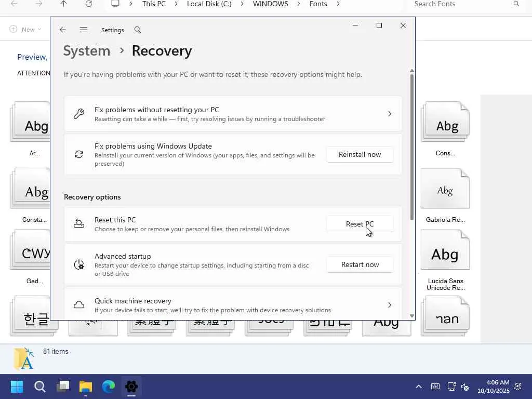The height and width of the screenshot is (399, 532).
Task: Select the Hebrew sample font thumbnail
Action: 445,316
